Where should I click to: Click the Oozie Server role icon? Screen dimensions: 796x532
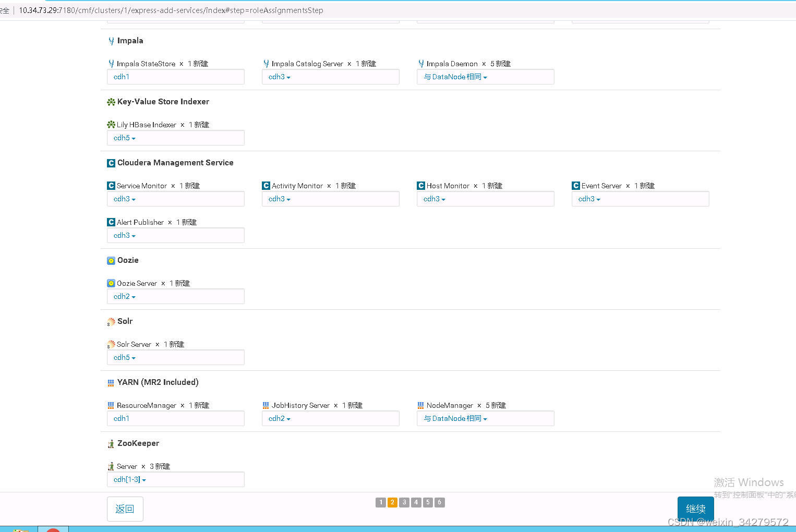coord(111,283)
